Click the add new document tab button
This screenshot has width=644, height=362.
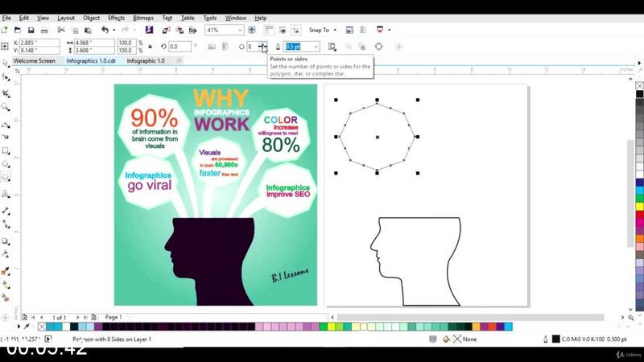click(179, 61)
